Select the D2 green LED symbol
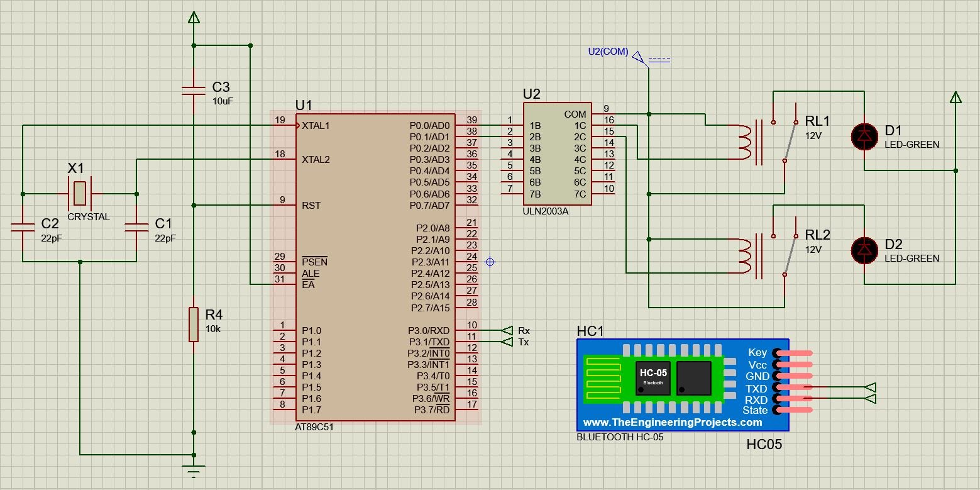The width and height of the screenshot is (980, 490). [x=864, y=250]
